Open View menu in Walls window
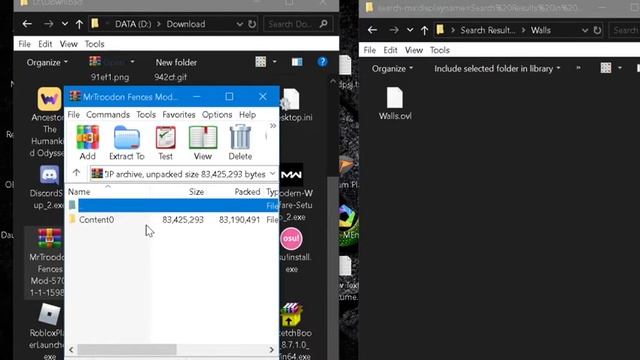Screen dimensions: 640x360 tap(413, 50)
